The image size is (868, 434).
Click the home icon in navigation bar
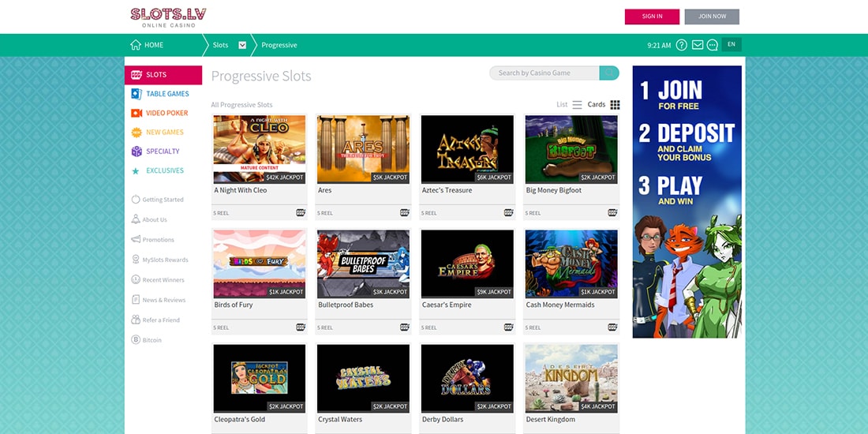point(136,45)
